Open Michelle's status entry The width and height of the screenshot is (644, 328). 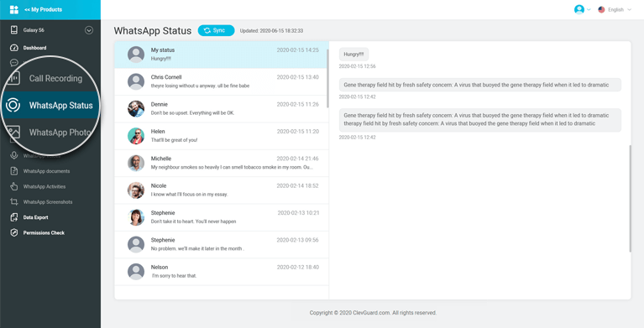point(221,163)
